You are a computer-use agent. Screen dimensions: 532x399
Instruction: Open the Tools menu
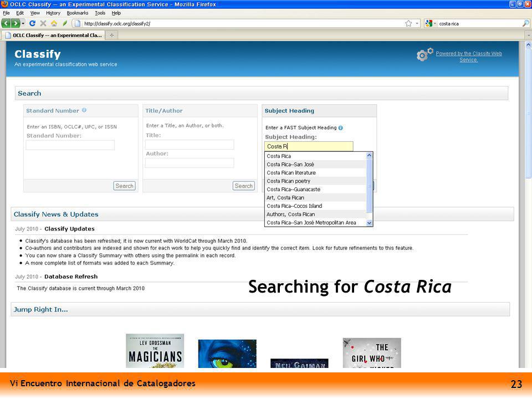(100, 13)
